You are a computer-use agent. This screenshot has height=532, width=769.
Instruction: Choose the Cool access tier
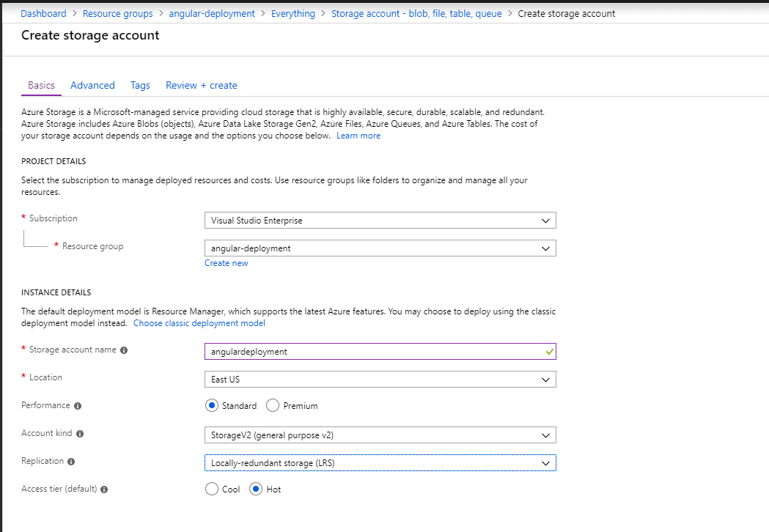pos(212,489)
